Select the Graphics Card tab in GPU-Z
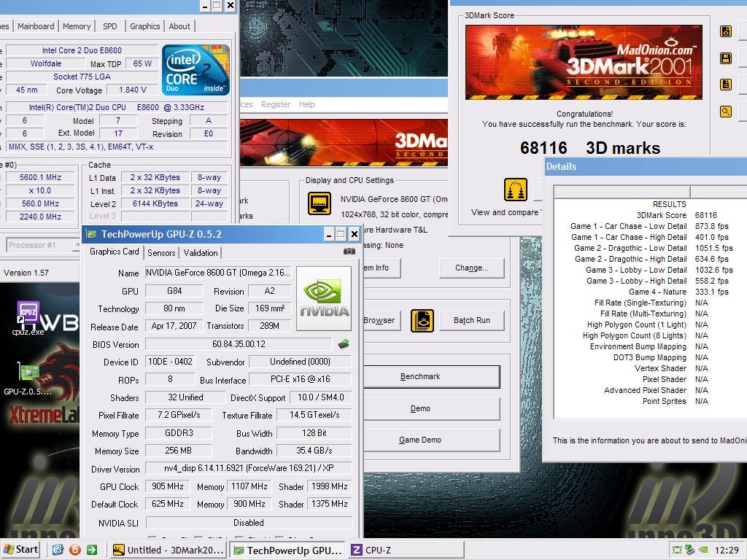The image size is (747, 560). point(115,252)
